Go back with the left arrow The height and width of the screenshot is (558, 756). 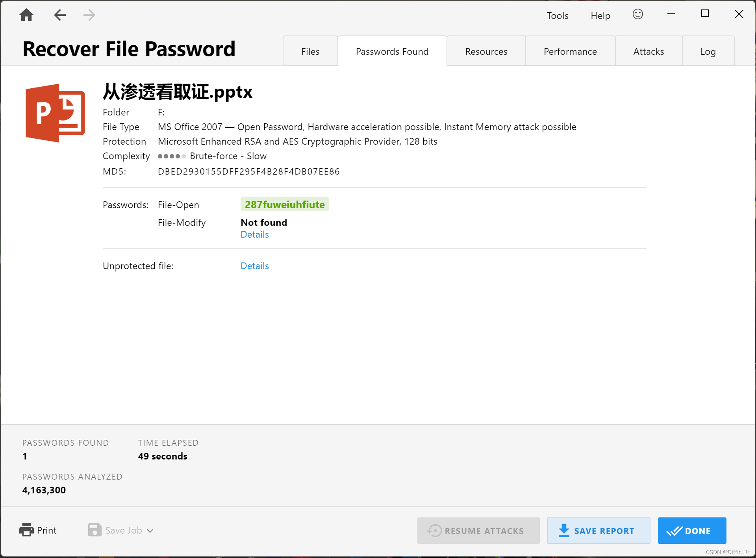point(59,15)
